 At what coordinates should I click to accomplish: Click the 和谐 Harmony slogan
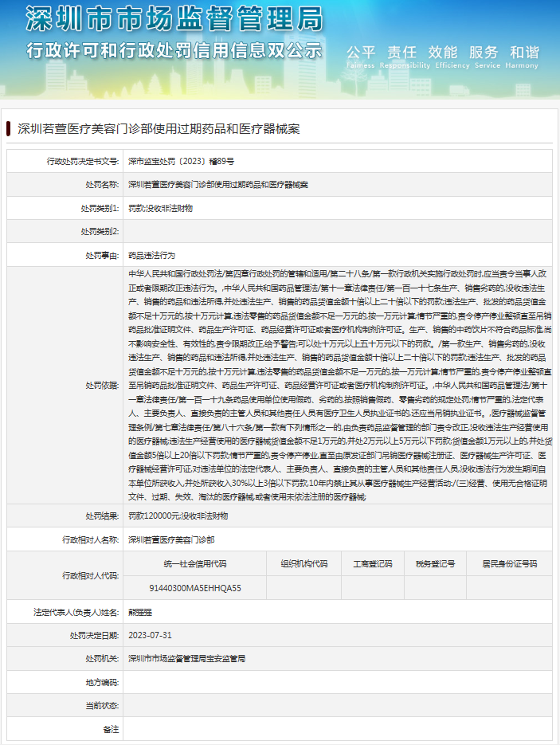(x=522, y=57)
